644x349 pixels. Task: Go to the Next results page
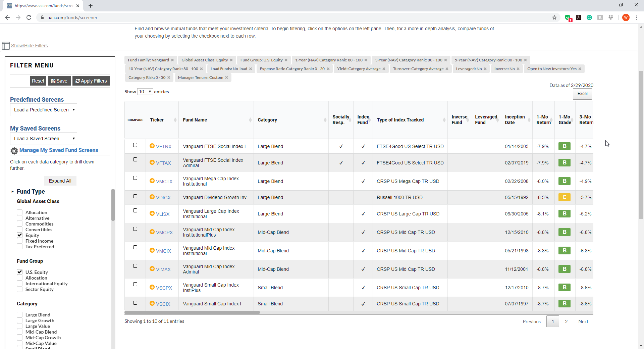point(583,321)
